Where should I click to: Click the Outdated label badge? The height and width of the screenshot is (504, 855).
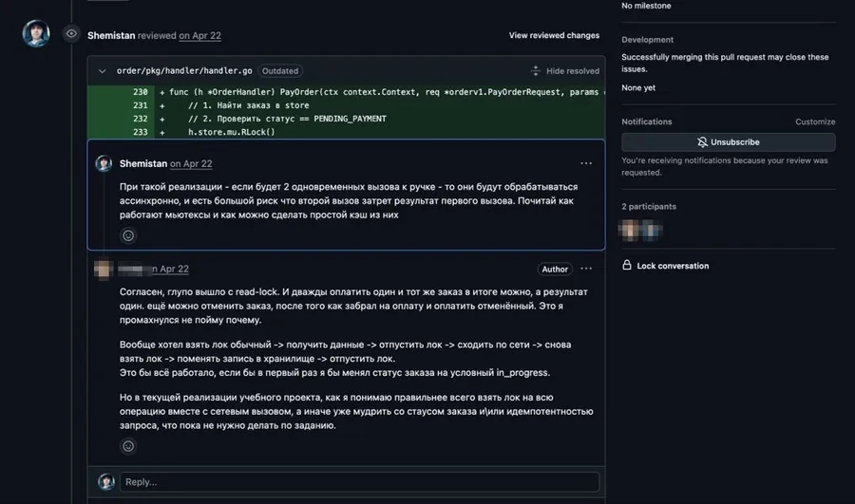[279, 71]
